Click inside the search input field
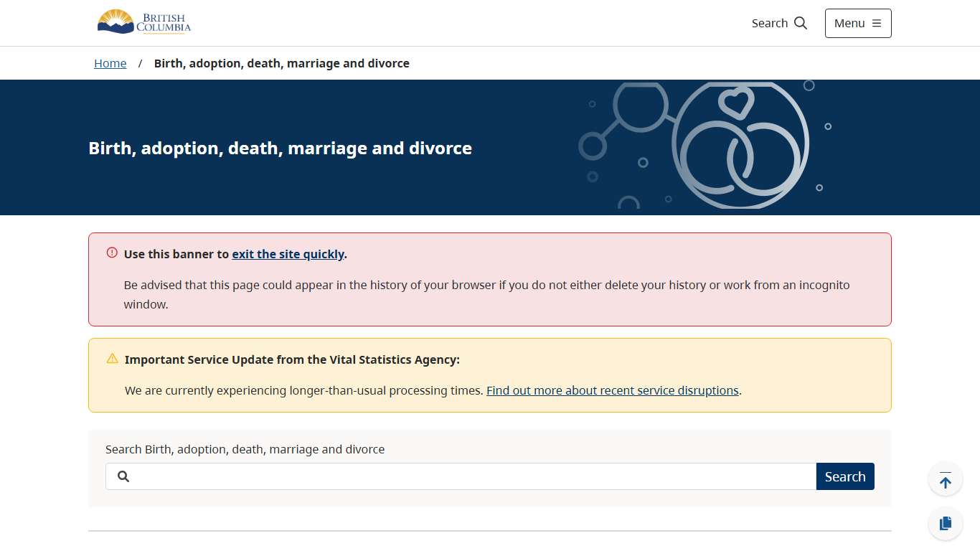 pos(430,476)
